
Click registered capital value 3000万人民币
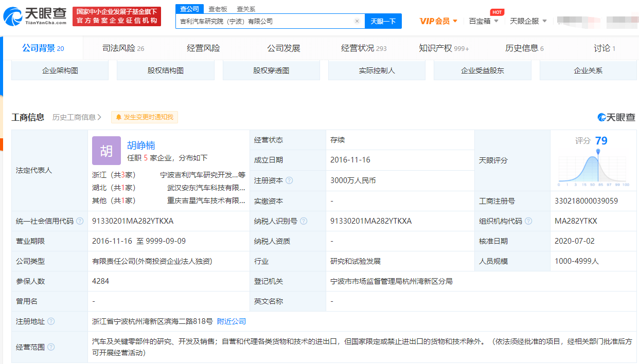pyautogui.click(x=353, y=180)
